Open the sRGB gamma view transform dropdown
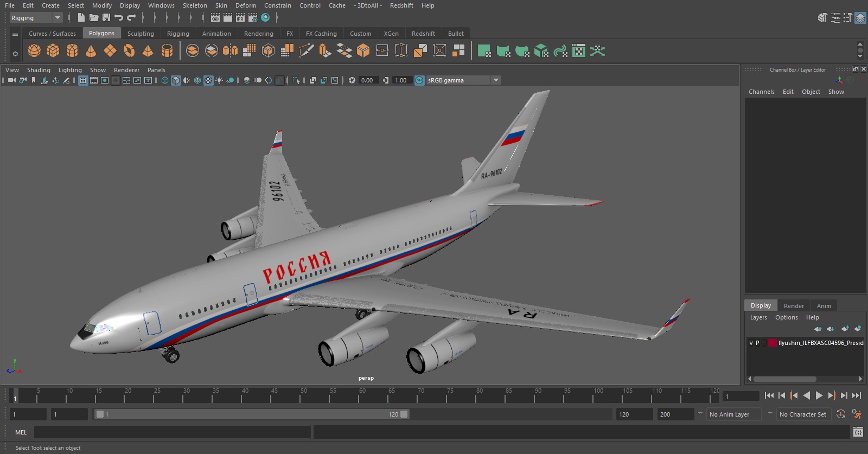Viewport: 868px width, 454px height. tap(463, 80)
